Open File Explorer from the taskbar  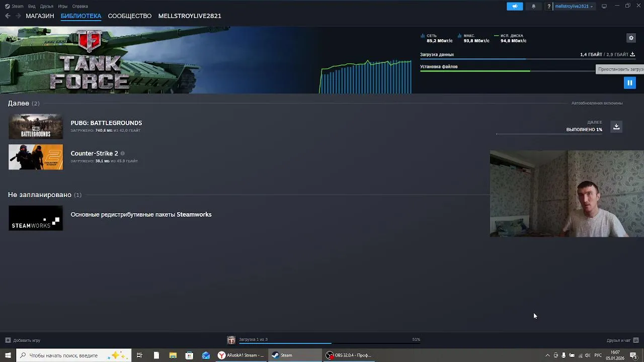[173, 355]
